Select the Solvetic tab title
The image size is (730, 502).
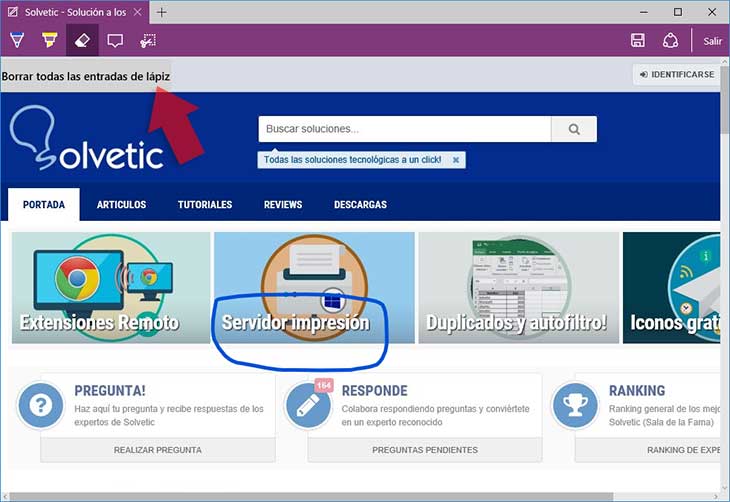click(x=75, y=12)
